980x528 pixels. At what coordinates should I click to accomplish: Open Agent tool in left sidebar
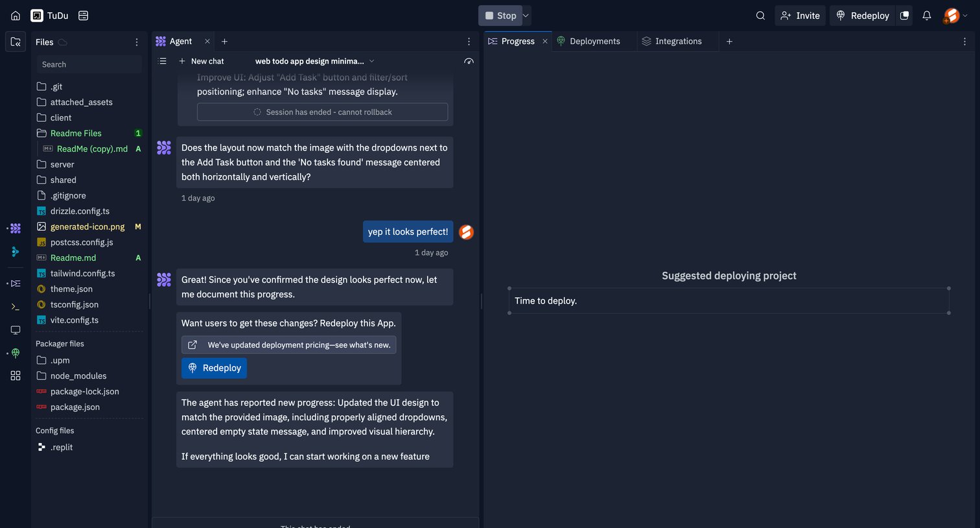(16, 228)
